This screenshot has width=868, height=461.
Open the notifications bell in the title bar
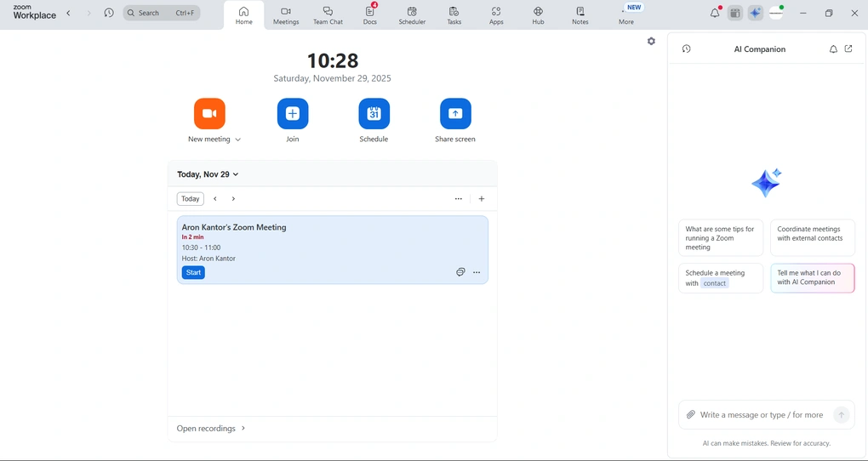click(x=715, y=13)
